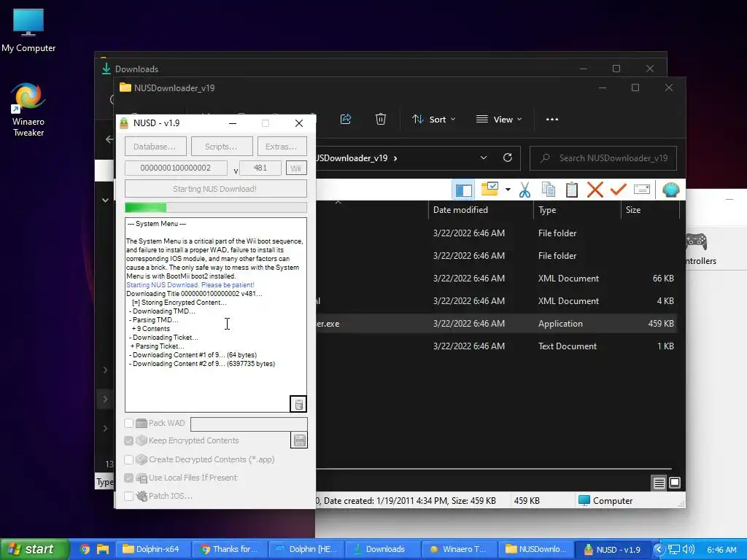Click the Computer status bar entry
Screen dimensions: 747x560
click(x=605, y=501)
